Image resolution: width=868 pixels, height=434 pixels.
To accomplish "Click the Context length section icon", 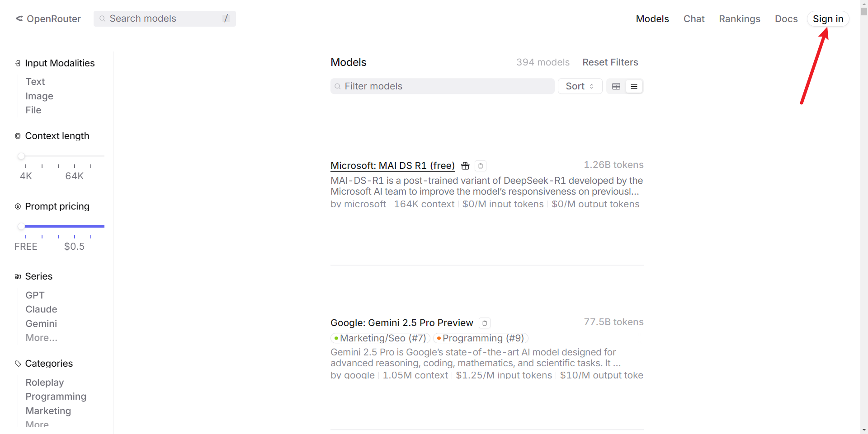I will [x=18, y=136].
